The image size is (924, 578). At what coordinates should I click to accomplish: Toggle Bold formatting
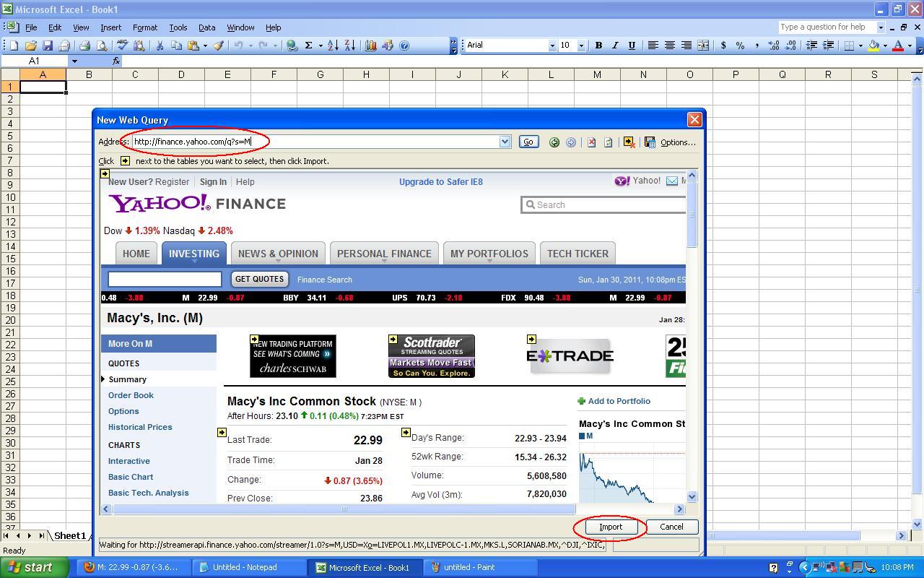click(x=598, y=46)
